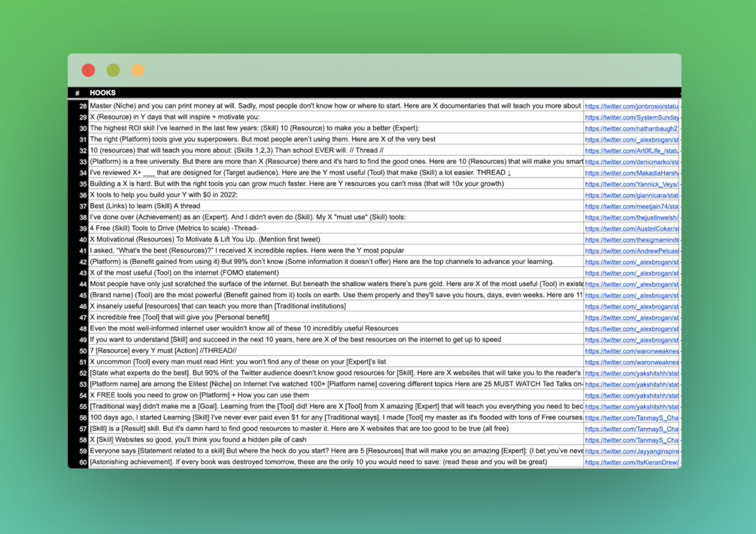The height and width of the screenshot is (534, 756).
Task: Open ItsKieranDrew's link on row 60
Action: pos(632,461)
